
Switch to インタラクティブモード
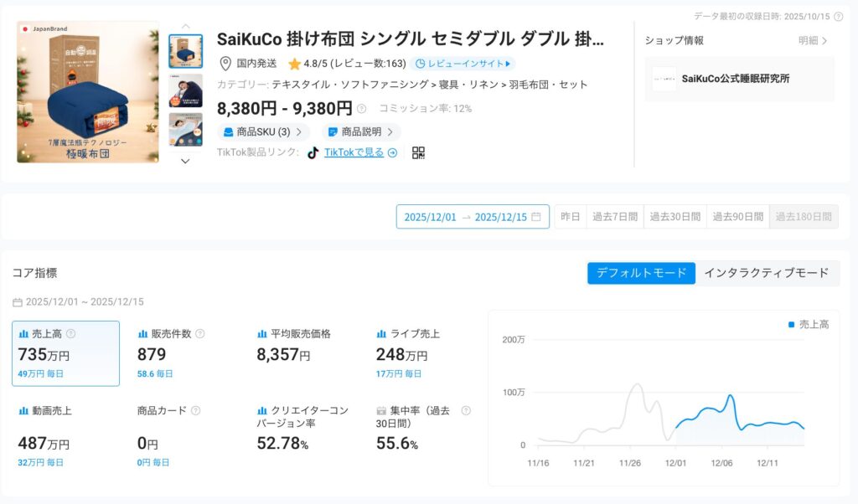(x=766, y=273)
